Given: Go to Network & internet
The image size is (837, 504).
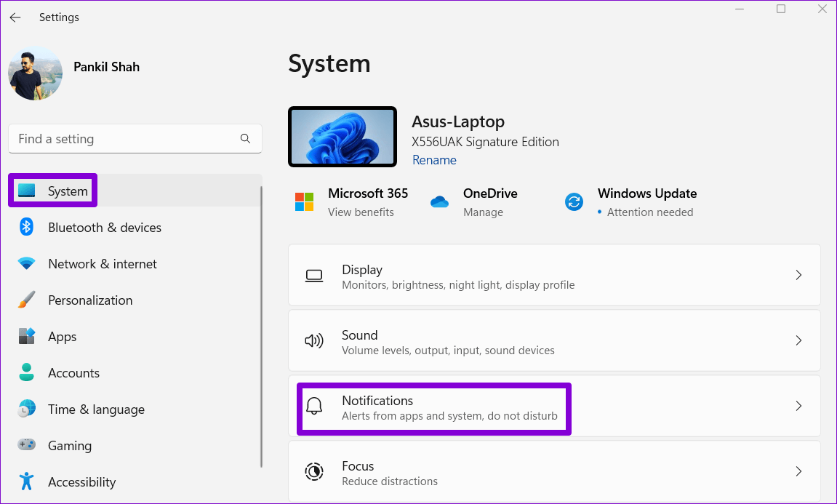Looking at the screenshot, I should (x=135, y=263).
